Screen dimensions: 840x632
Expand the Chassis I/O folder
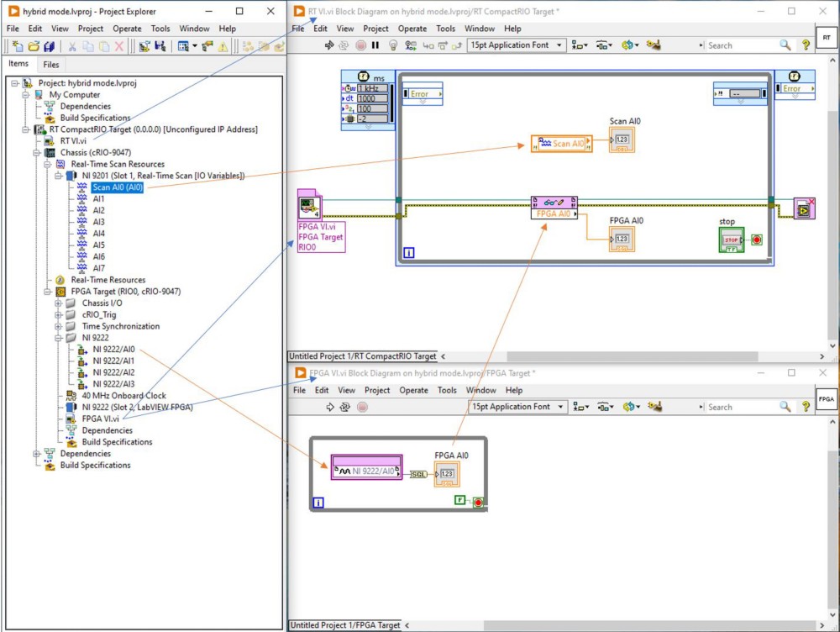(x=59, y=303)
